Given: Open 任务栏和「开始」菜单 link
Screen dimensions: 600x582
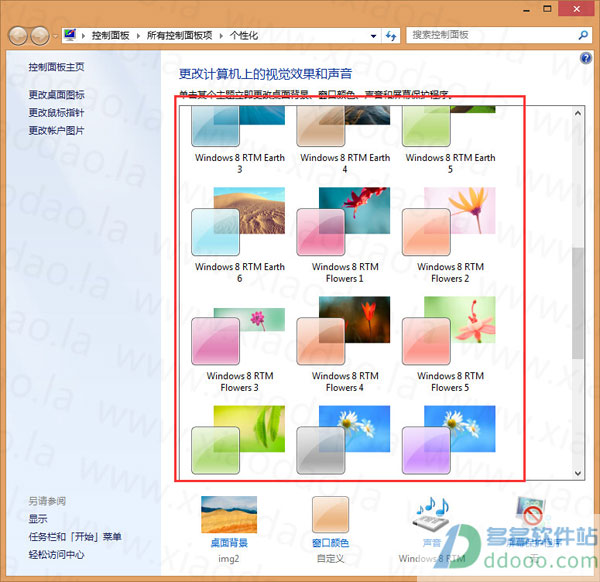Looking at the screenshot, I should pyautogui.click(x=75, y=536).
